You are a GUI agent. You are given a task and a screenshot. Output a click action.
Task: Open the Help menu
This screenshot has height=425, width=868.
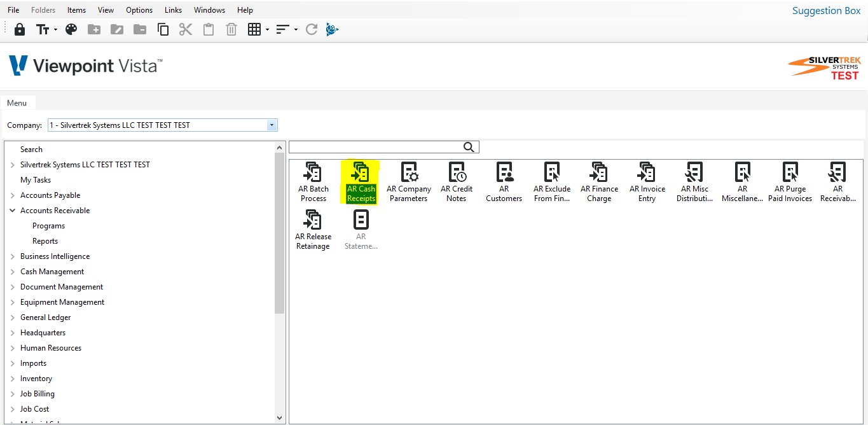pyautogui.click(x=245, y=10)
